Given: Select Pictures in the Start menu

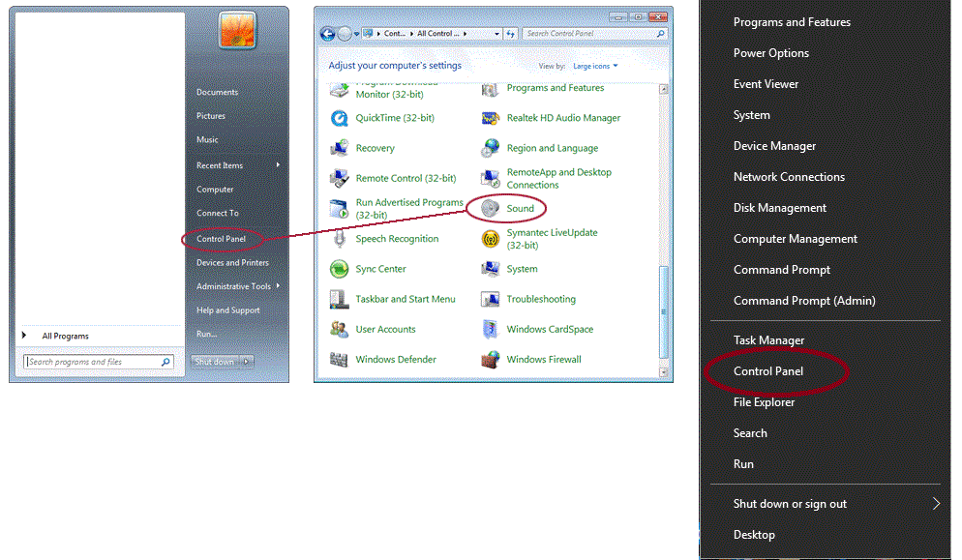Looking at the screenshot, I should (x=211, y=116).
